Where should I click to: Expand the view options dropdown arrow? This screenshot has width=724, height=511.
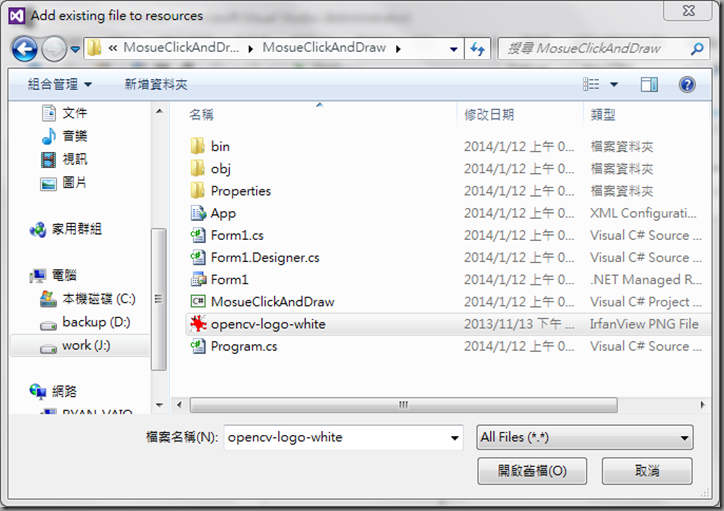point(614,84)
